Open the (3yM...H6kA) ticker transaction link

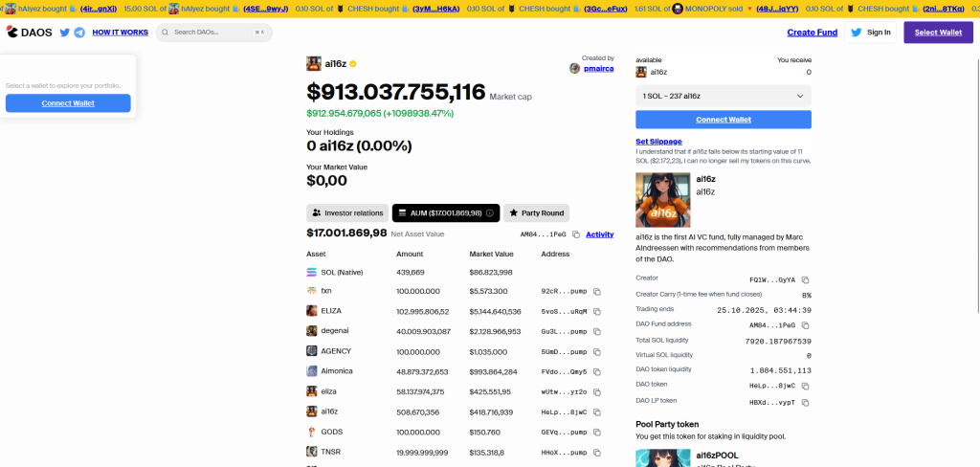(436, 9)
